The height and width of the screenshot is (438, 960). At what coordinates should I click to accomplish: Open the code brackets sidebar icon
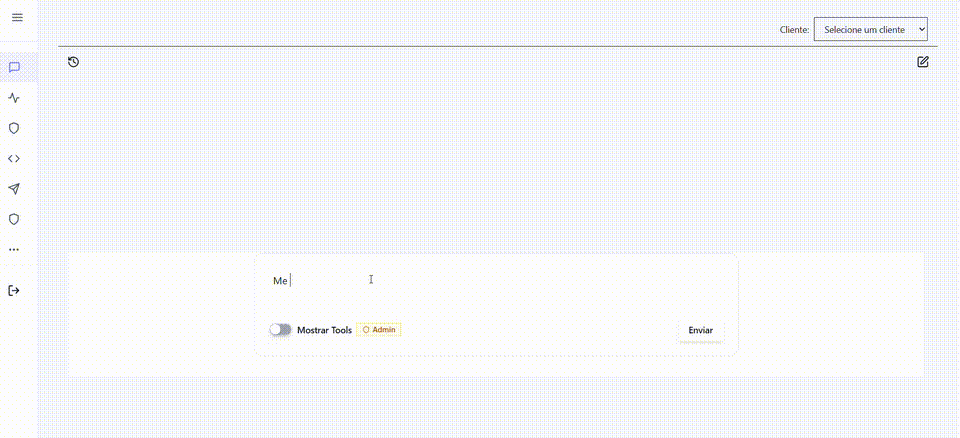point(14,158)
